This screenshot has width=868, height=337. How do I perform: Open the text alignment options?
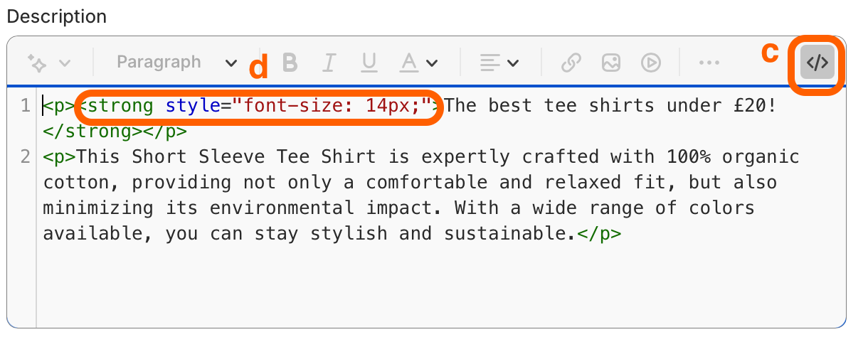[489, 63]
